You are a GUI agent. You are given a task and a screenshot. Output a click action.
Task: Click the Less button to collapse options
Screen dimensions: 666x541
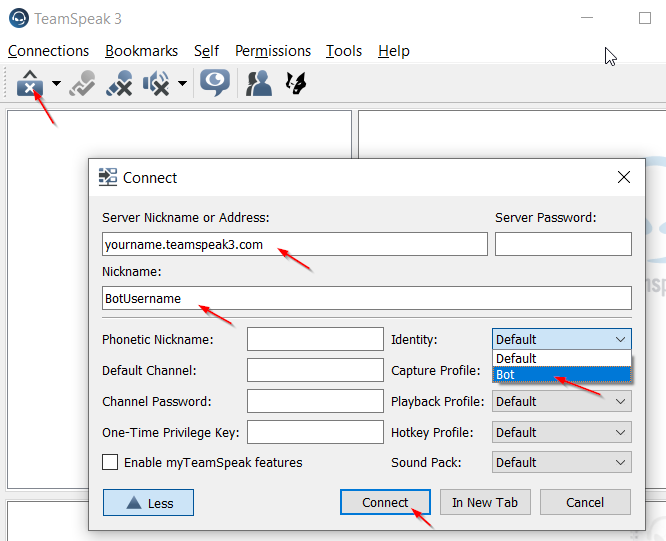pyautogui.click(x=148, y=503)
